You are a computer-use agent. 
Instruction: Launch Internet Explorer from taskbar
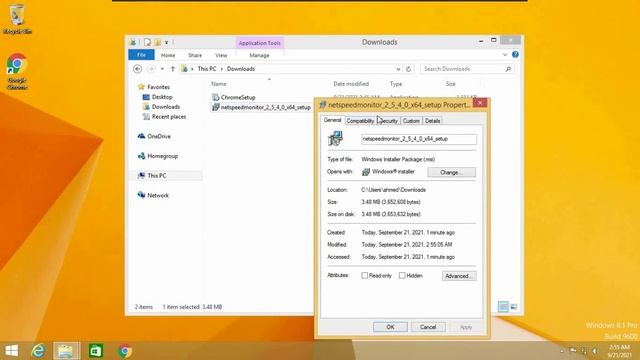[x=38, y=351]
